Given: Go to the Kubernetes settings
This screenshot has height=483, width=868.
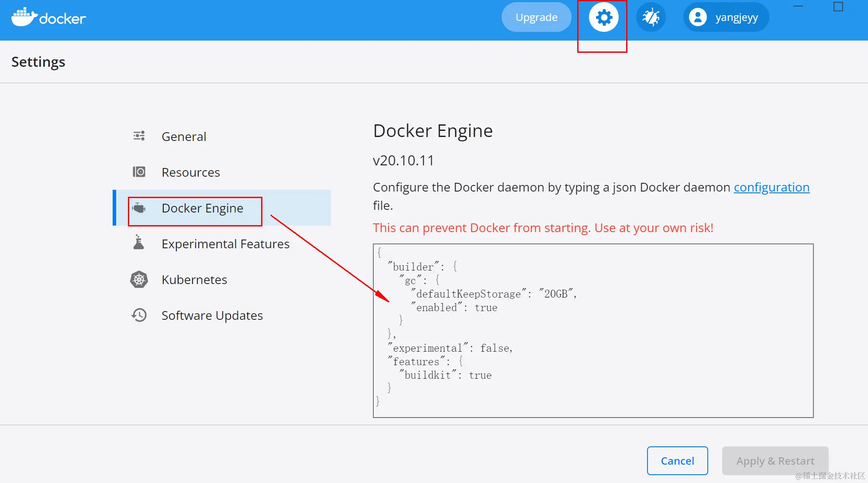Looking at the screenshot, I should 194,280.
